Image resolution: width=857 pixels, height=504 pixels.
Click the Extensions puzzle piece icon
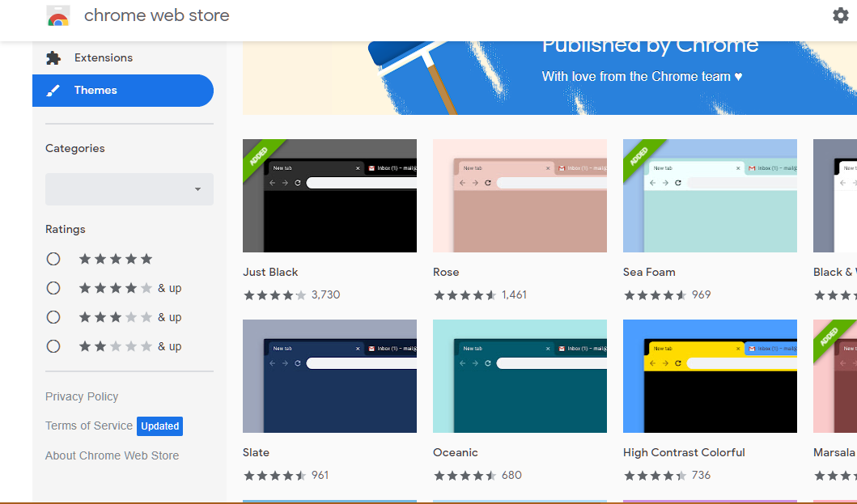53,58
